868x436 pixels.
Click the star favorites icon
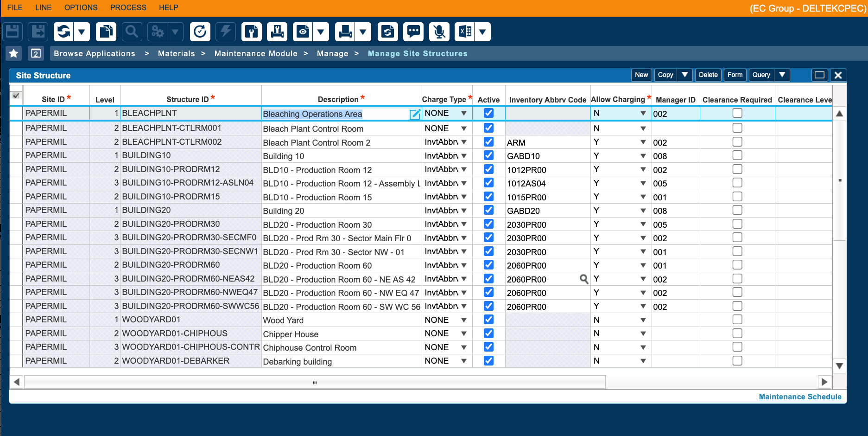coord(14,53)
